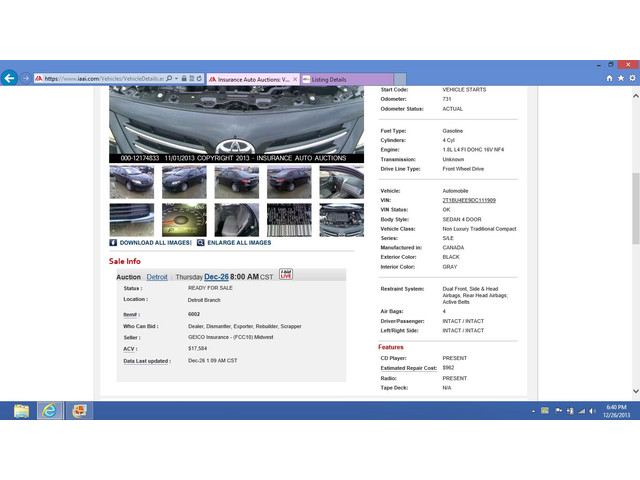Click the I-bid LIVE icon

click(x=286, y=274)
